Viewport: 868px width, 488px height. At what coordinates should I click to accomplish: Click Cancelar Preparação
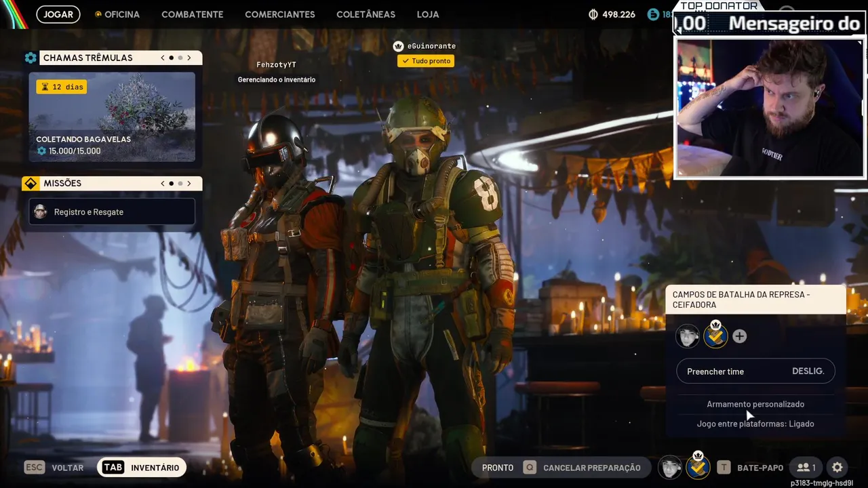(592, 468)
